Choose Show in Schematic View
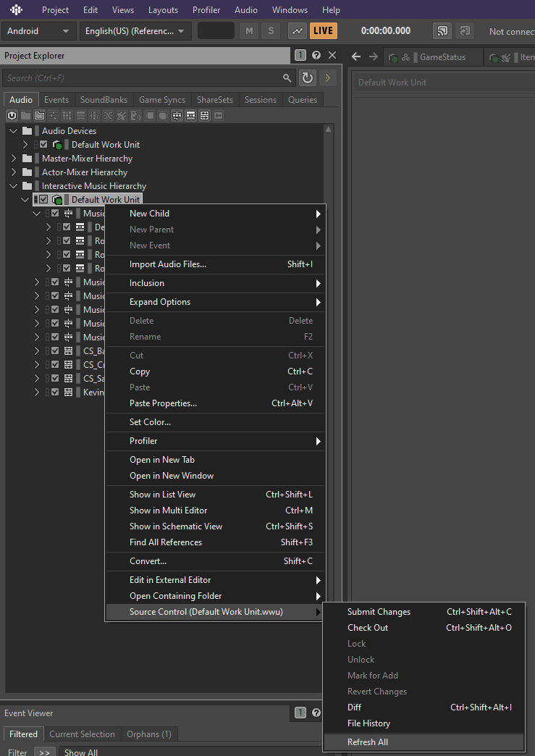535x756 pixels. 215,526
